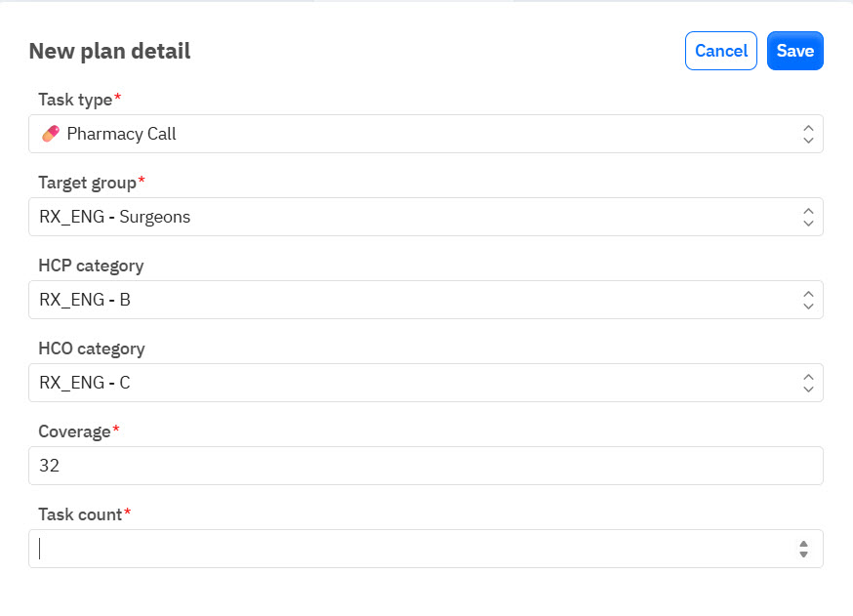Click the Target group chevron arrows
The height and width of the screenshot is (616, 853).
pos(807,217)
